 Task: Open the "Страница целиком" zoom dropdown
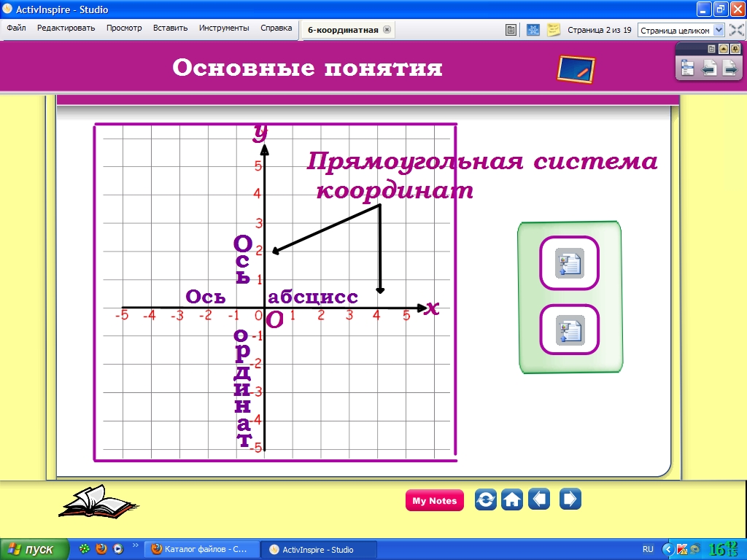point(718,30)
